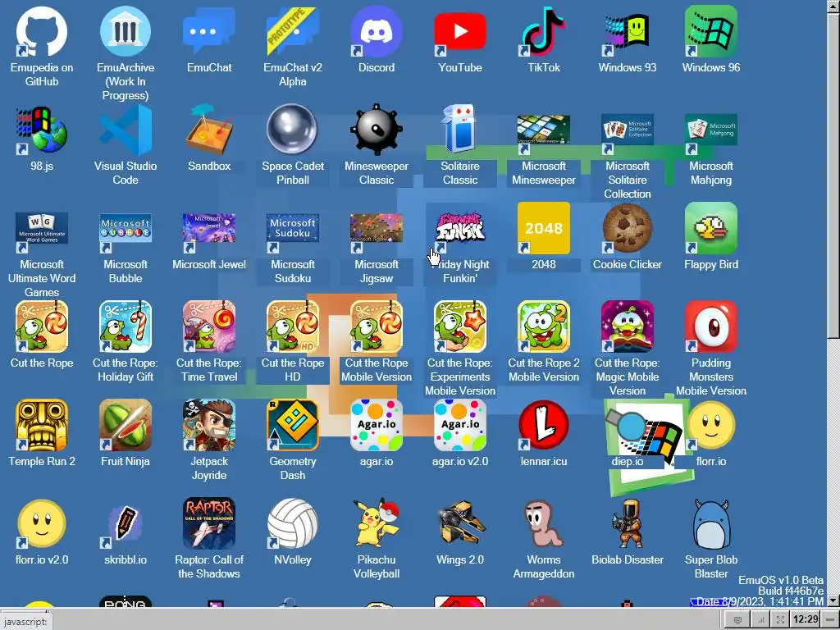
Task: Open the agar.io icon (not v2.0)
Action: tap(376, 425)
